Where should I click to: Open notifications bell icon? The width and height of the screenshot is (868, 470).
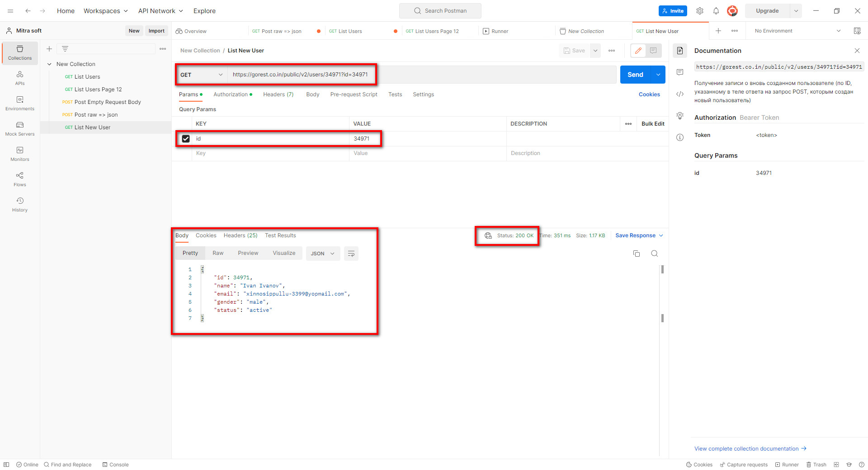716,11
